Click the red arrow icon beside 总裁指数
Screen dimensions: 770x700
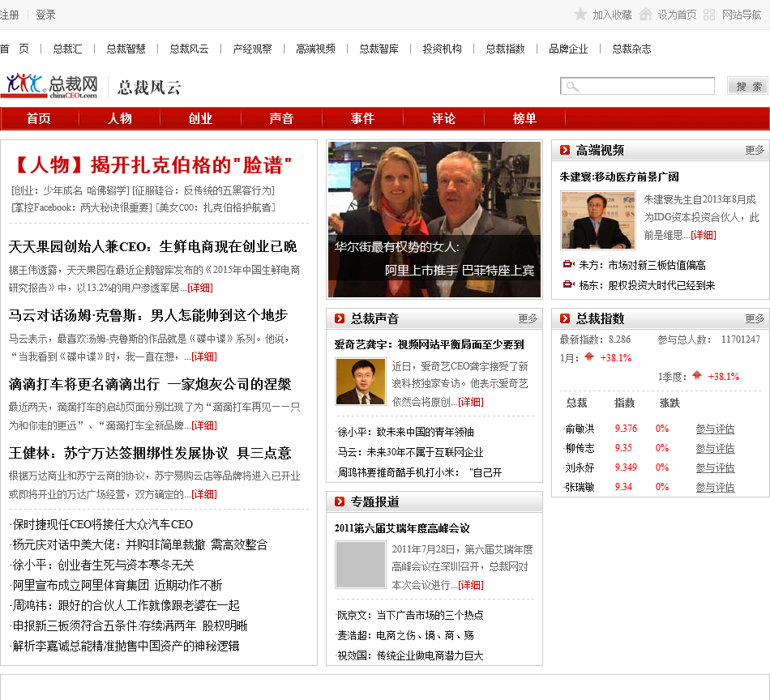[565, 318]
